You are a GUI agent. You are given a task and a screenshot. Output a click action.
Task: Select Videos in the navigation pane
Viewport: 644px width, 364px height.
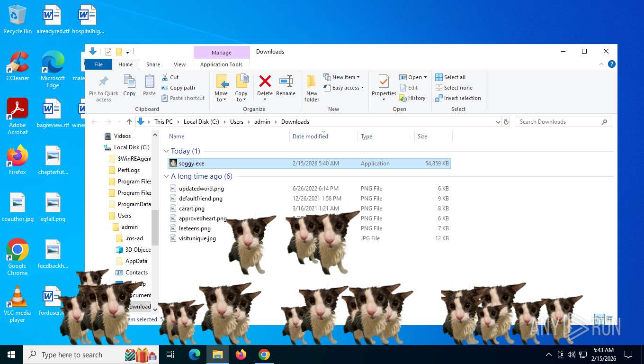point(117,136)
